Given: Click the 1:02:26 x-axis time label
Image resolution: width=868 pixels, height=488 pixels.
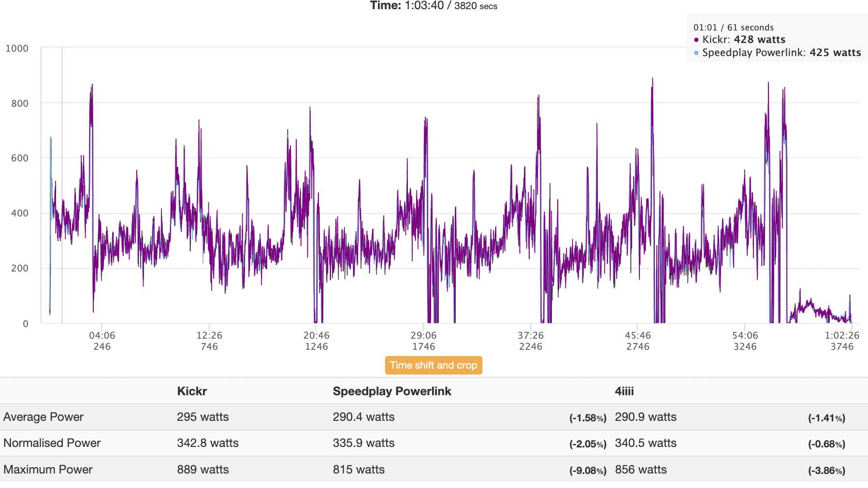Looking at the screenshot, I should click(x=842, y=335).
